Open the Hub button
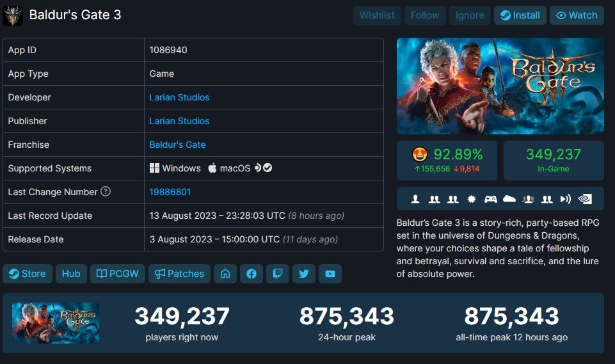The image size is (615, 364). click(71, 274)
